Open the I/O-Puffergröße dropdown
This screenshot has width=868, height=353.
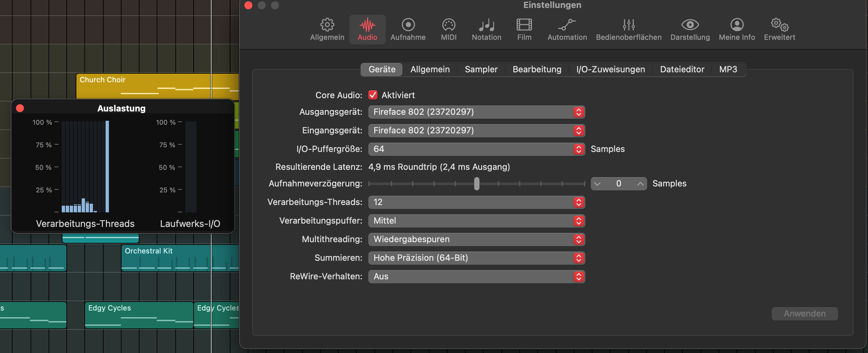point(476,149)
